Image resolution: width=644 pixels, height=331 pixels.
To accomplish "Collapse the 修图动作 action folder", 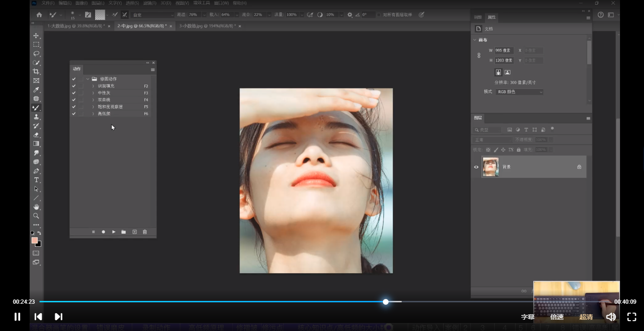I will click(x=87, y=79).
